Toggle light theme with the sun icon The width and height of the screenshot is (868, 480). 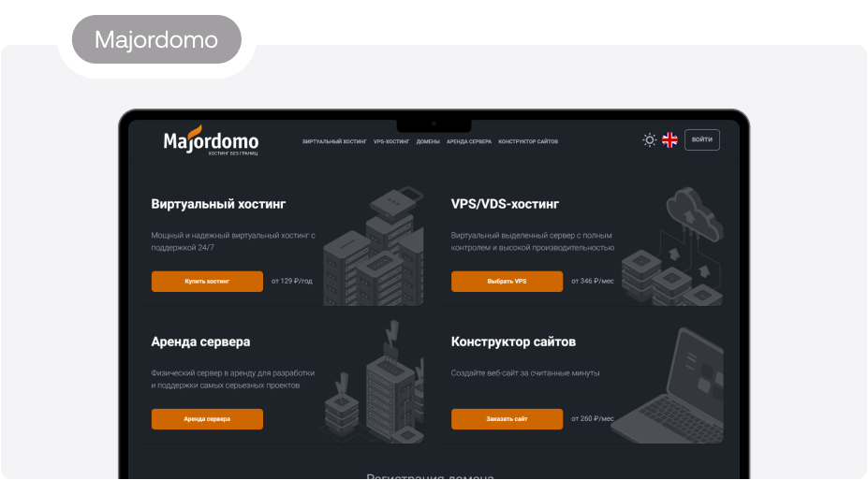[649, 139]
